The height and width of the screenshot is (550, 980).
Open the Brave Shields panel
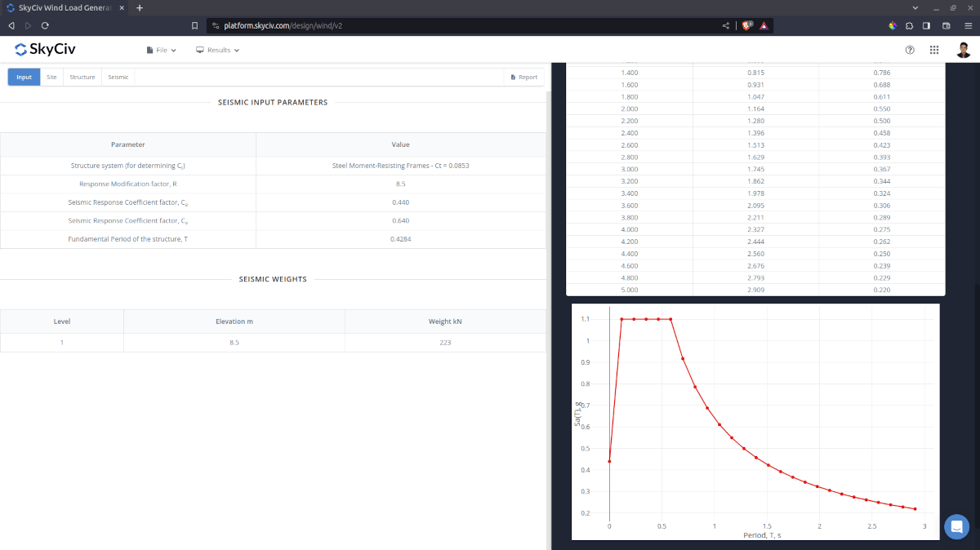click(x=746, y=25)
